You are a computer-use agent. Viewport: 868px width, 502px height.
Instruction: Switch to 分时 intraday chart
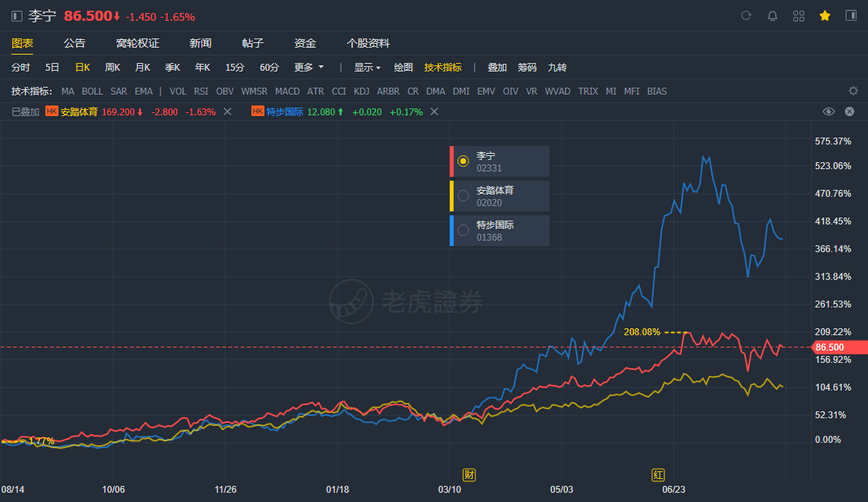21,68
